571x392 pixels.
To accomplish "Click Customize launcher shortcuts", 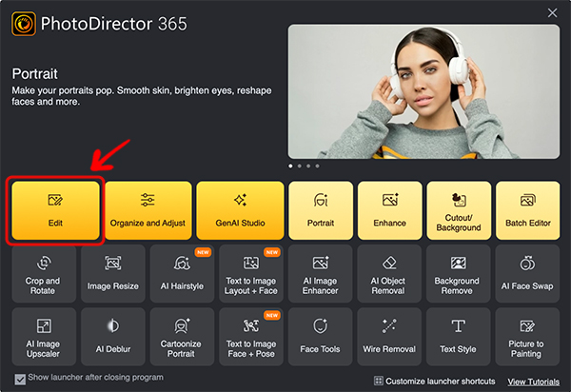I will pyautogui.click(x=435, y=382).
